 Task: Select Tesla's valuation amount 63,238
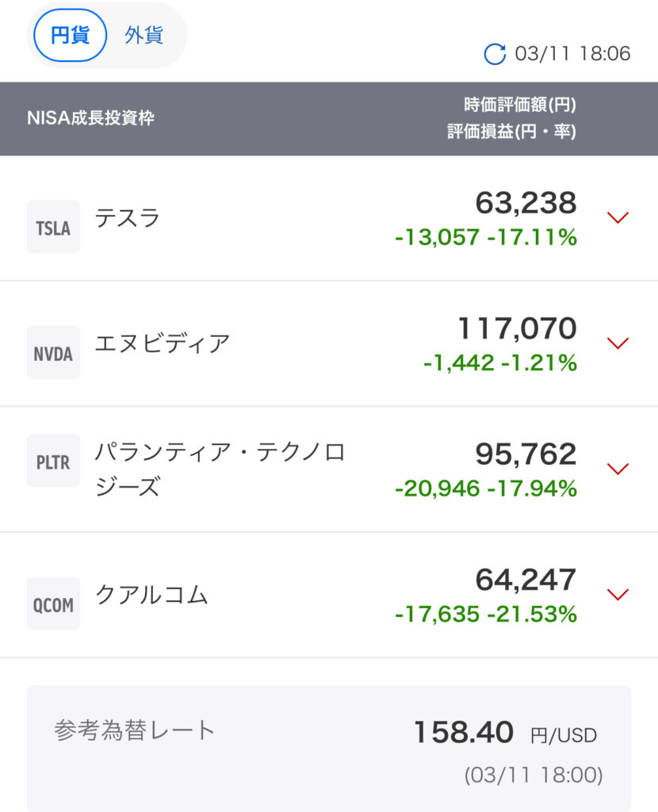point(526,204)
